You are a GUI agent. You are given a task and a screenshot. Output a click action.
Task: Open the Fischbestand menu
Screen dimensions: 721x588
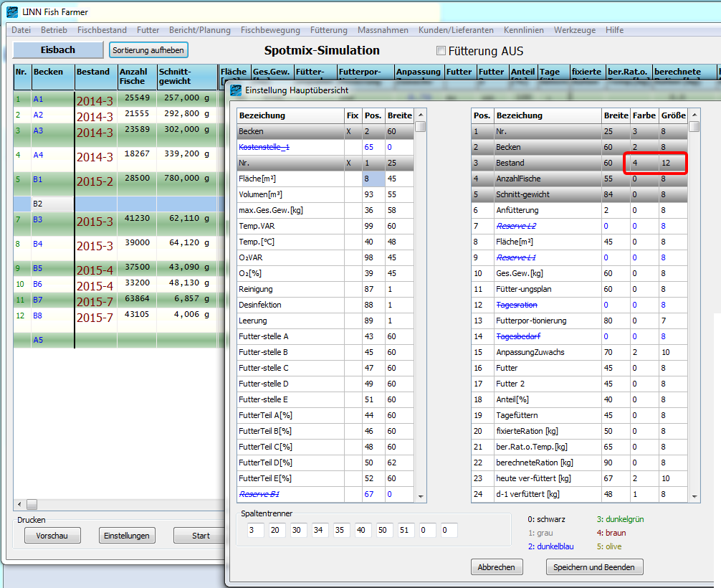tap(102, 30)
